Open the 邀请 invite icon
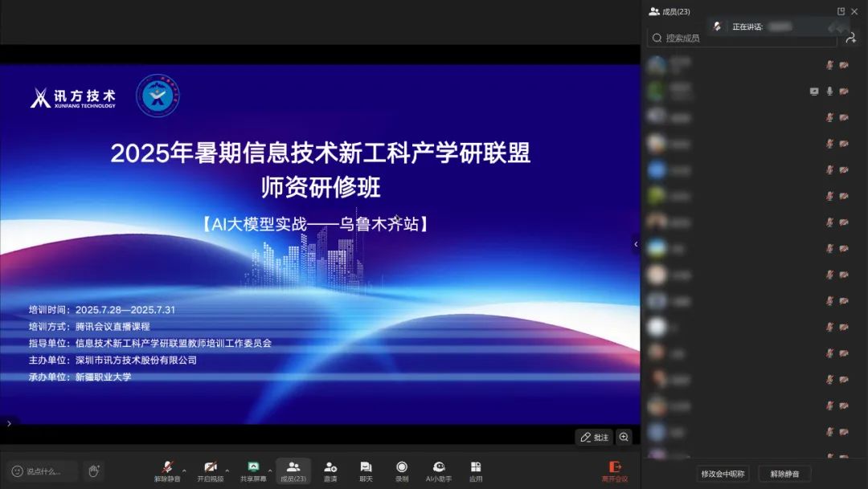The image size is (868, 489). [x=330, y=471]
